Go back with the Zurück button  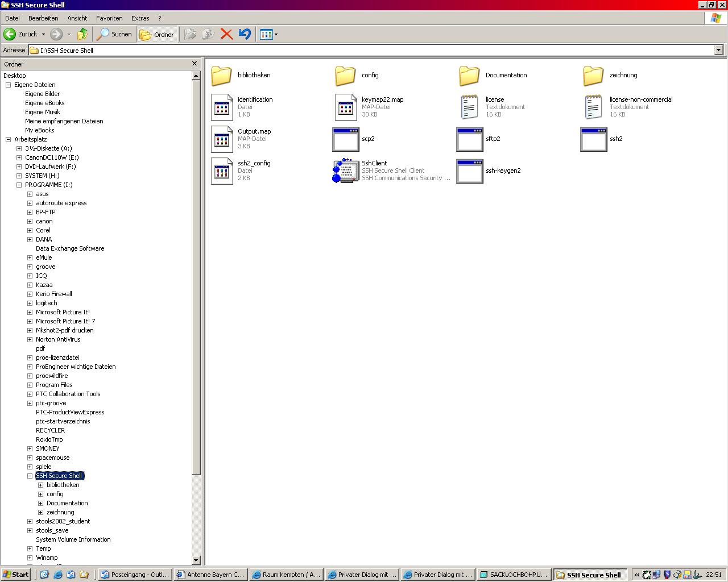pyautogui.click(x=20, y=34)
